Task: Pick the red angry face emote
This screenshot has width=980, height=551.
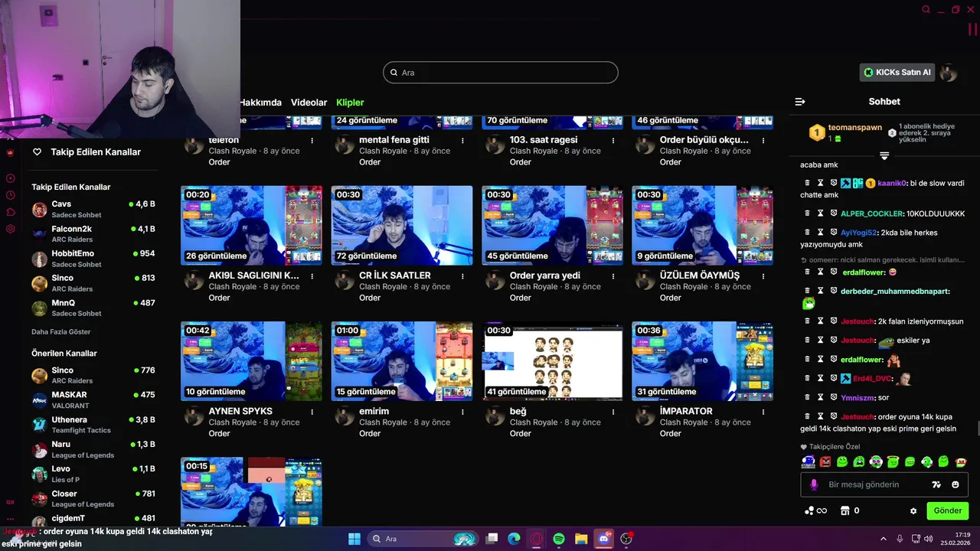Action: [825, 461]
